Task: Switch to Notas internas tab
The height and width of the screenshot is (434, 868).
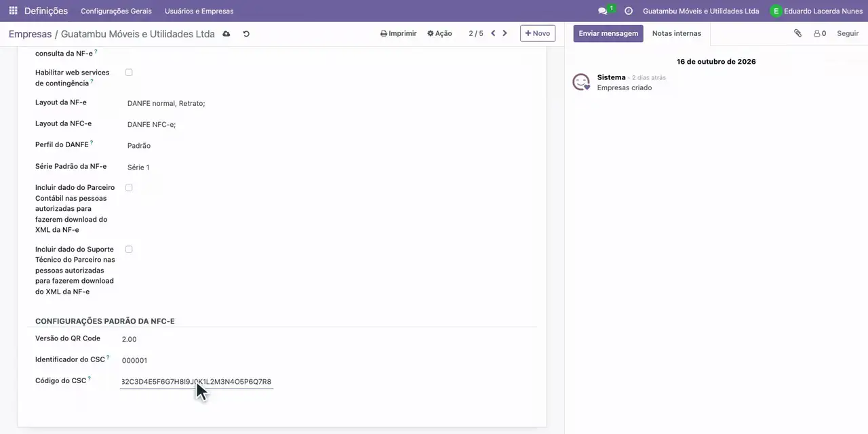Action: click(677, 33)
